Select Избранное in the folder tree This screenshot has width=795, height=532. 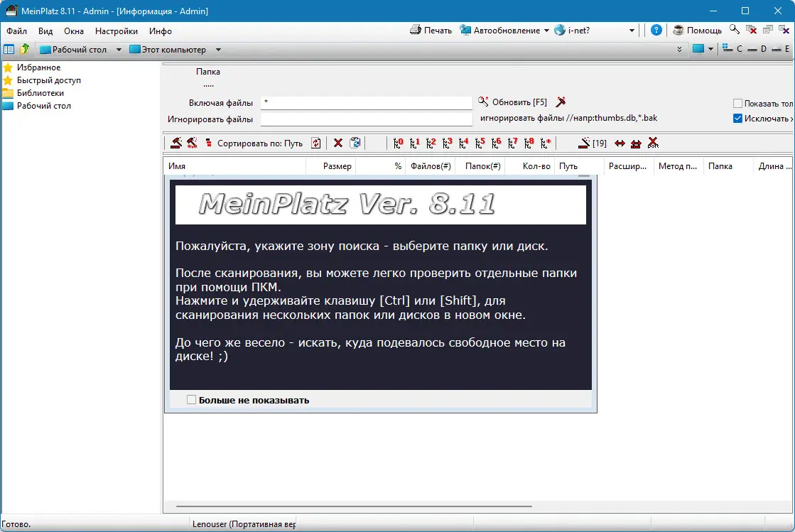coord(38,67)
